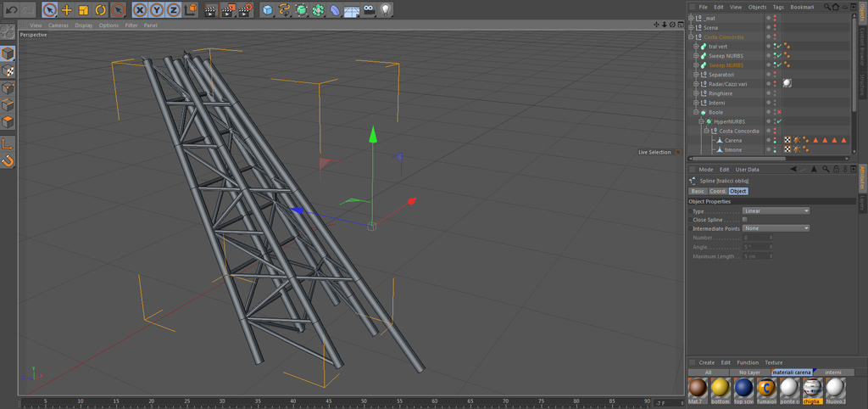Add a floor/environment object icon
This screenshot has width=868, height=409.
352,9
